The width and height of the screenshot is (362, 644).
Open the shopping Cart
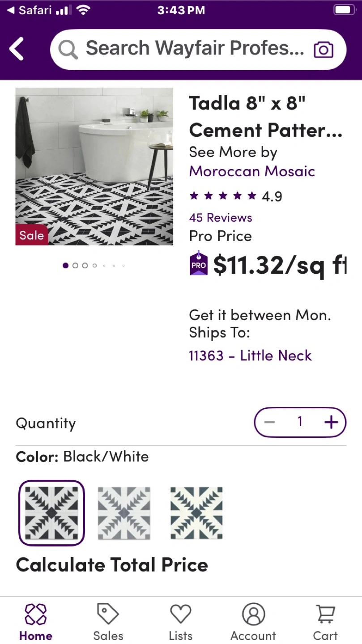pos(325,622)
